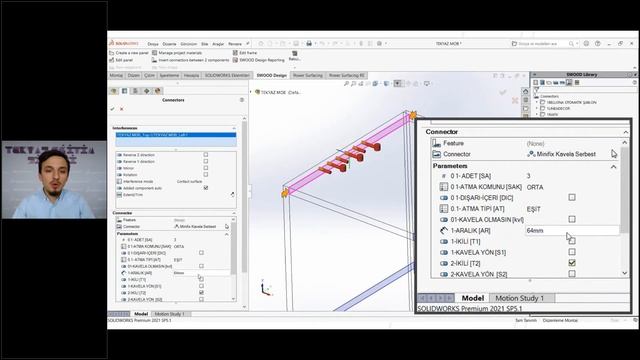The height and width of the screenshot is (360, 640).
Task: Cancel Connectors with red X icon
Action: [121, 109]
